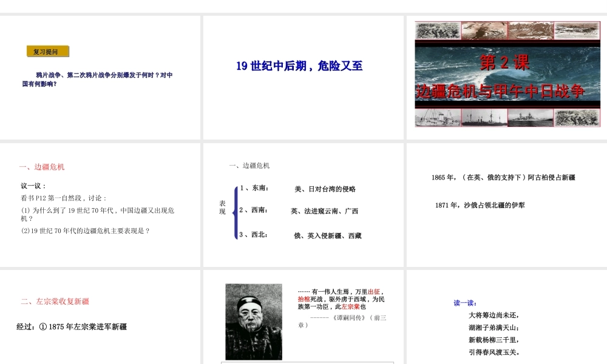
Task: Click the text 俄、英入侵新疆、西藏
Action: pos(328,235)
